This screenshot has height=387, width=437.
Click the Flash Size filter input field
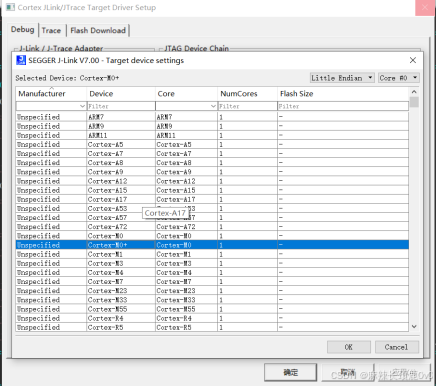[343, 106]
